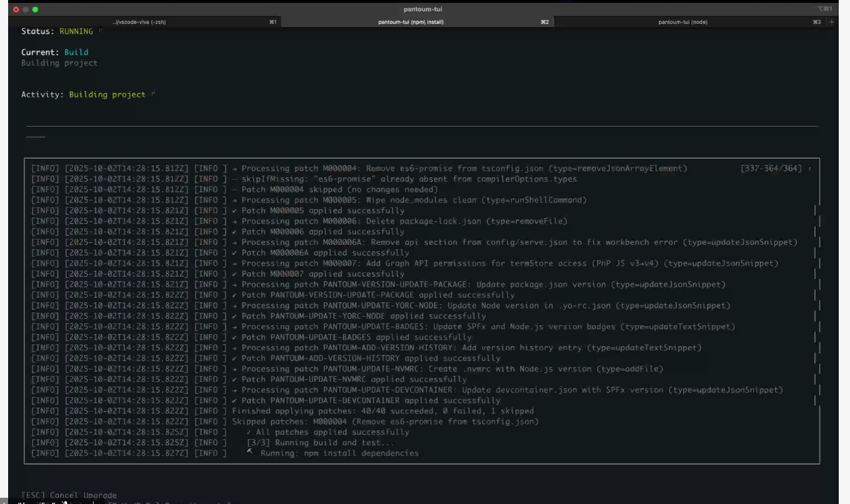Click the spinner next to Status RUNNING
Image resolution: width=850 pixels, height=504 pixels.
(x=100, y=31)
